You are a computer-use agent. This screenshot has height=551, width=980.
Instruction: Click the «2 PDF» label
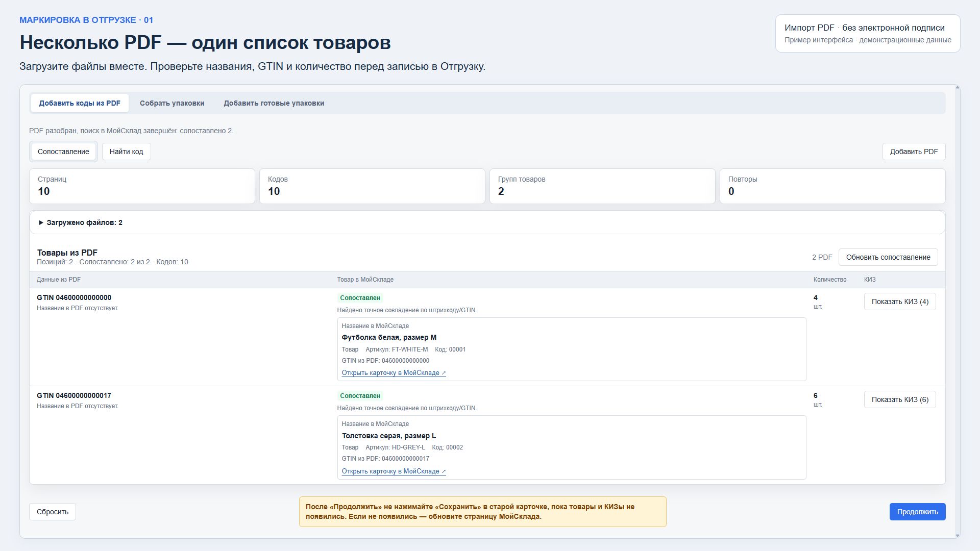(x=822, y=257)
